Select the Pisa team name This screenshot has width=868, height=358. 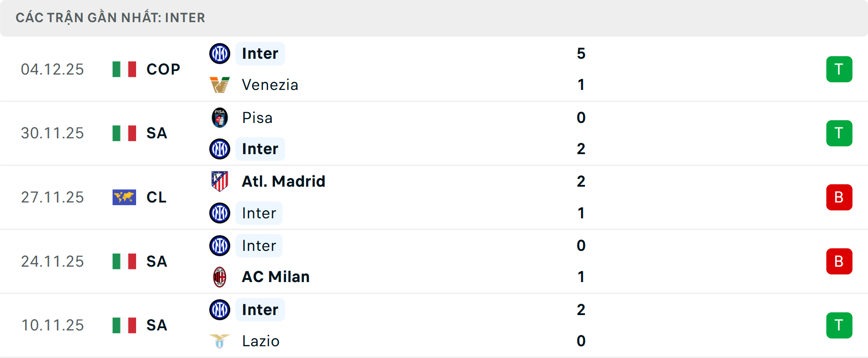click(x=256, y=118)
